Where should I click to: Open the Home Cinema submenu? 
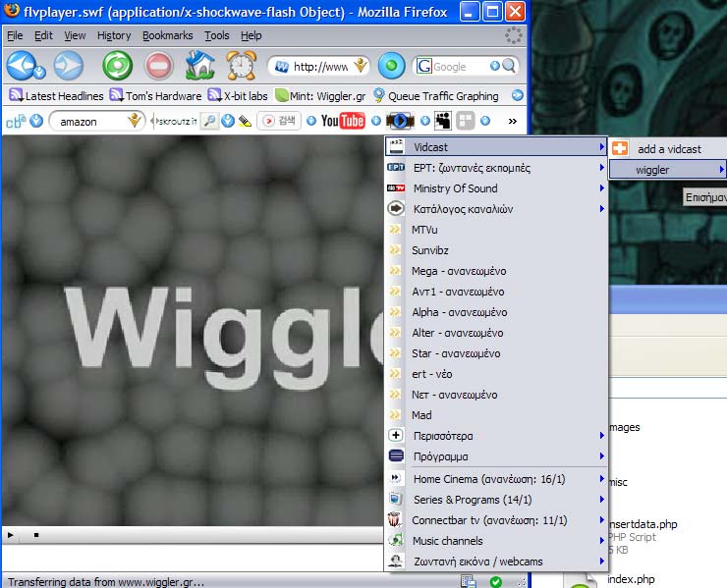(496, 479)
